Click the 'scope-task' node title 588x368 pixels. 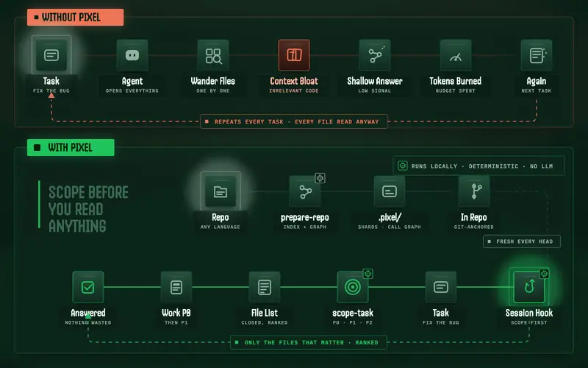coord(353,313)
